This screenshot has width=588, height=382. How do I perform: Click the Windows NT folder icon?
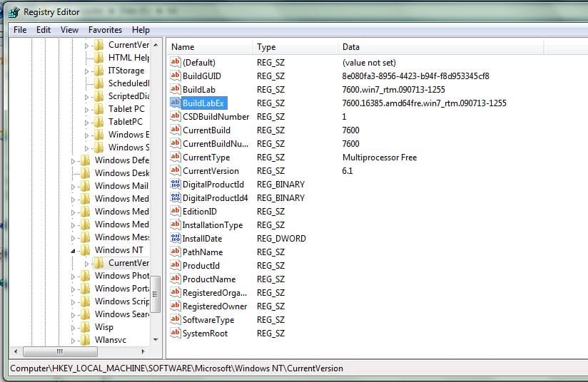click(86, 250)
